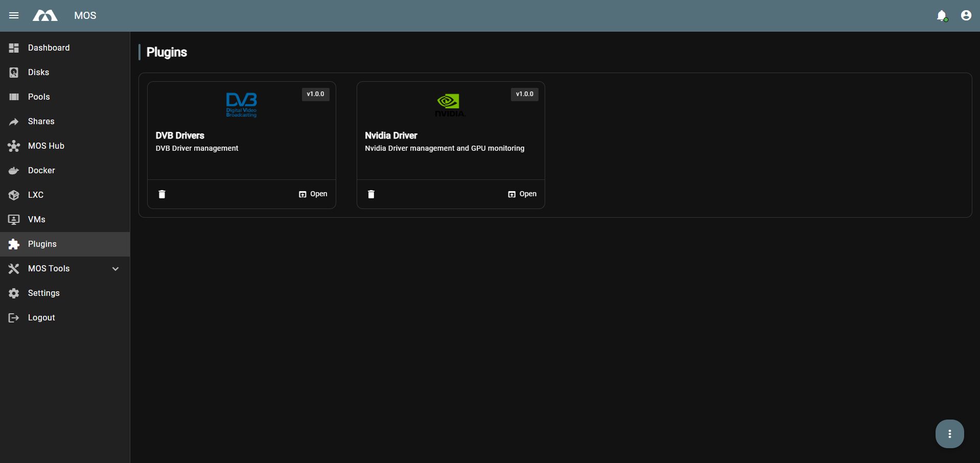
Task: Click the Settings gear icon
Action: click(14, 293)
